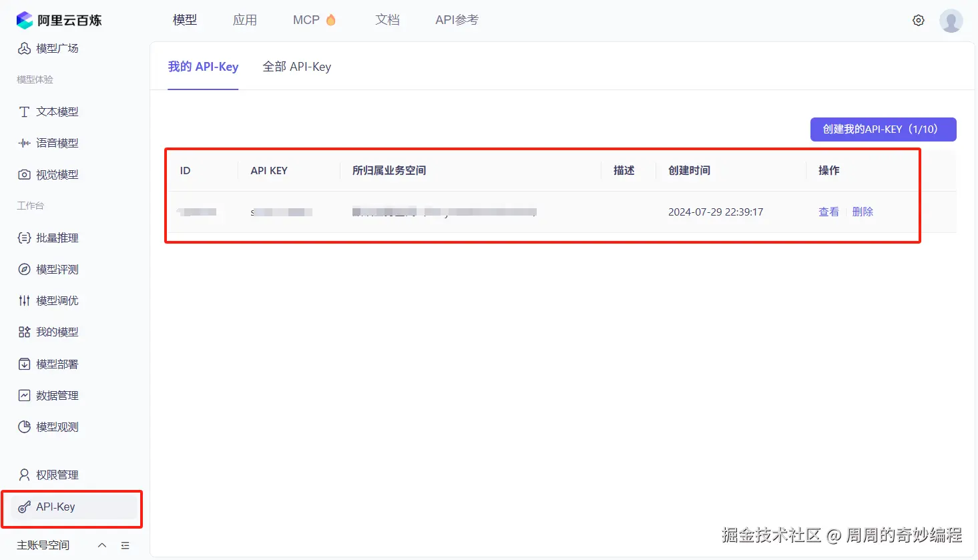Viewport: 978px width, 560px height.
Task: Click the 视觉模型 camera icon
Action: [24, 174]
